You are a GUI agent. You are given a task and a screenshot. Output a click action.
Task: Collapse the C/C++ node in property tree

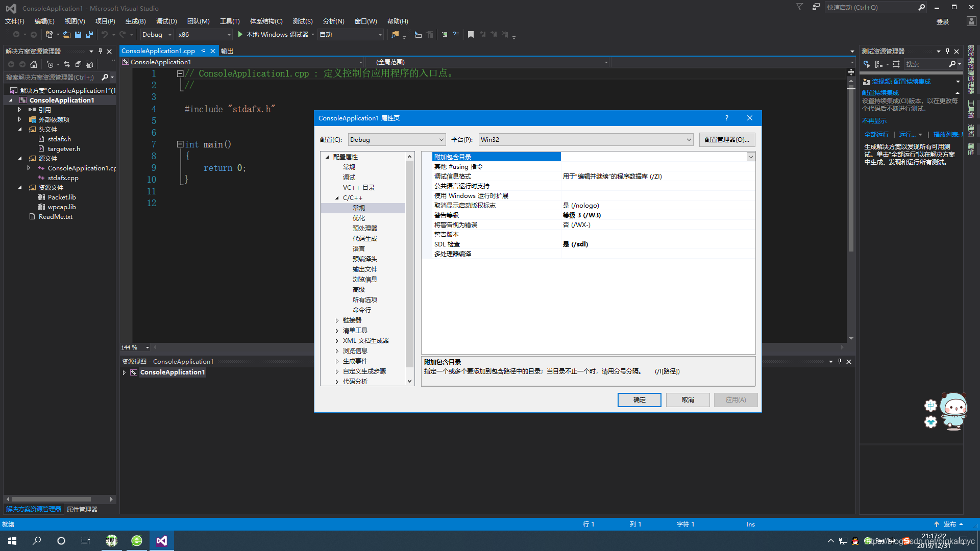point(337,198)
